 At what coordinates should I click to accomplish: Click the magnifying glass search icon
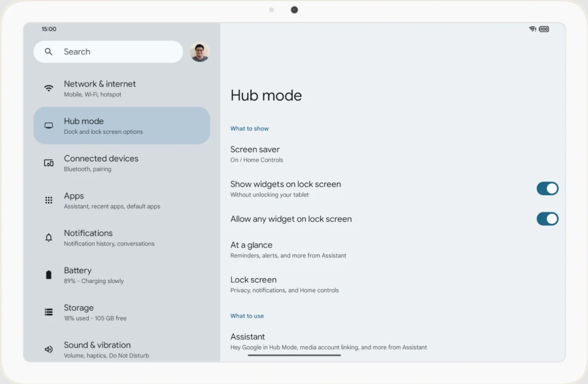[x=49, y=52]
